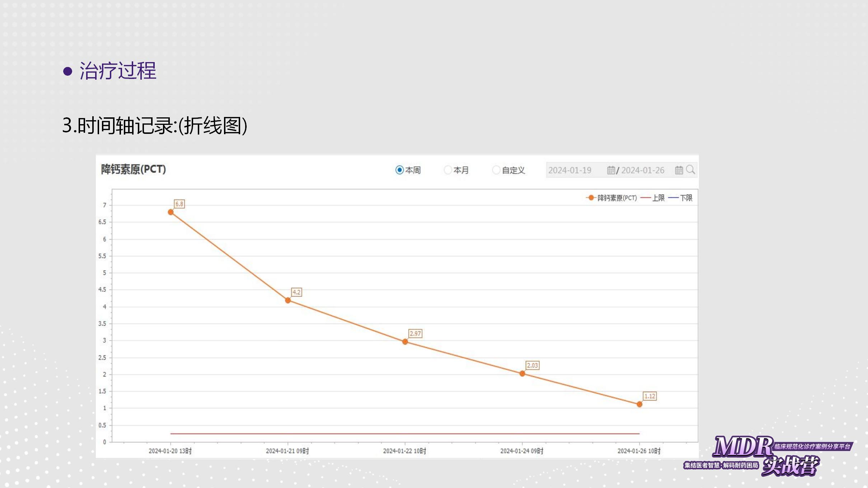Select the 本月 radio button

[448, 170]
